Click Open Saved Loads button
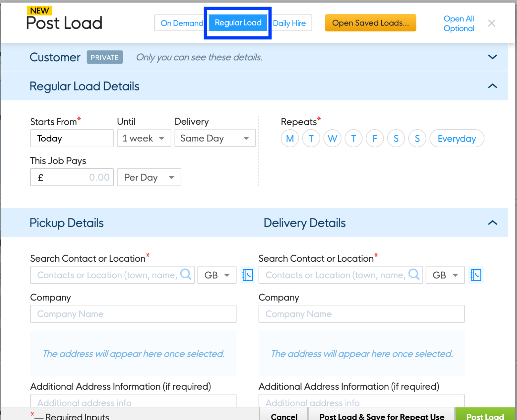Image resolution: width=517 pixels, height=420 pixels. click(x=370, y=23)
